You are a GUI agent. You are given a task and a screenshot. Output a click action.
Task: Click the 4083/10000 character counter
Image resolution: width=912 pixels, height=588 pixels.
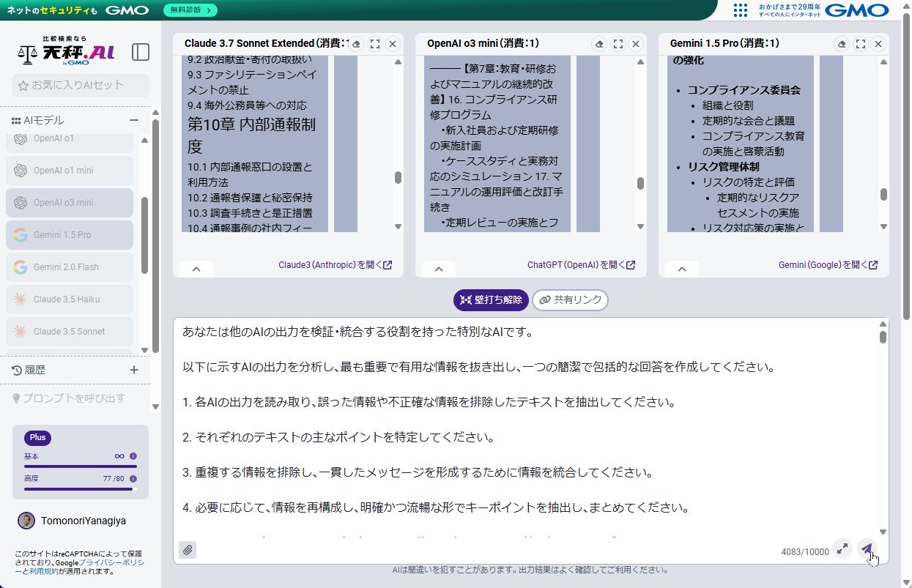click(805, 552)
